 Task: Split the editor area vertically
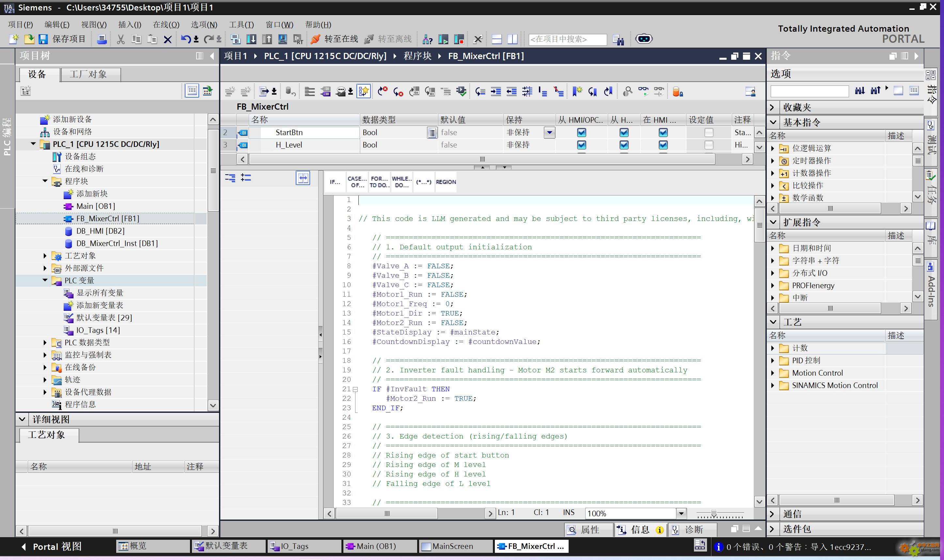pos(512,39)
